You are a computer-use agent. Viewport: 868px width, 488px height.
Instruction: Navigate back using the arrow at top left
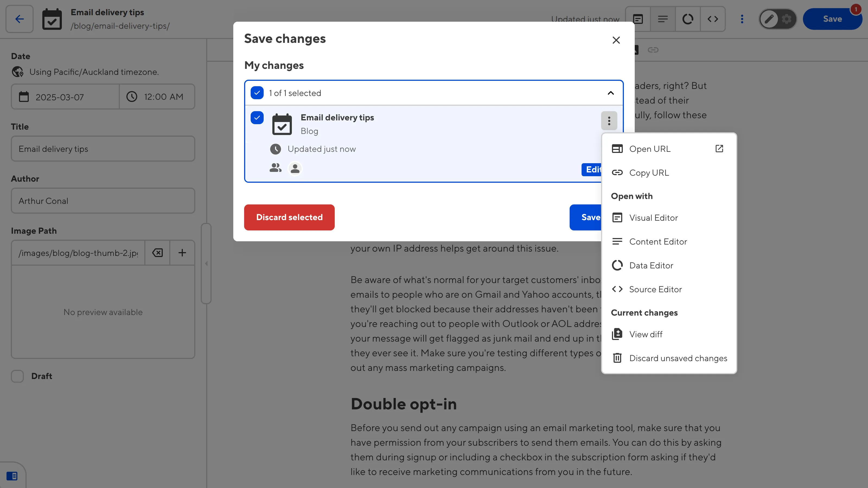pos(19,19)
